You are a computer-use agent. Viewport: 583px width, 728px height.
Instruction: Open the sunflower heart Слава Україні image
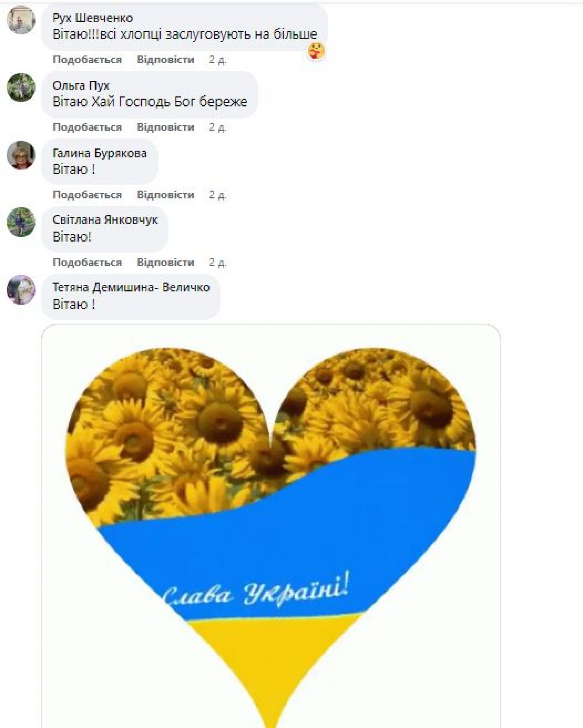271,526
